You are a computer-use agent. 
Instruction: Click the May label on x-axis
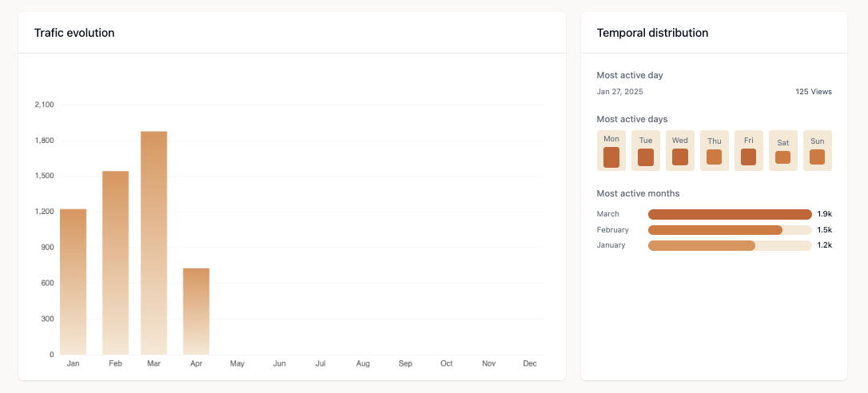(x=237, y=363)
